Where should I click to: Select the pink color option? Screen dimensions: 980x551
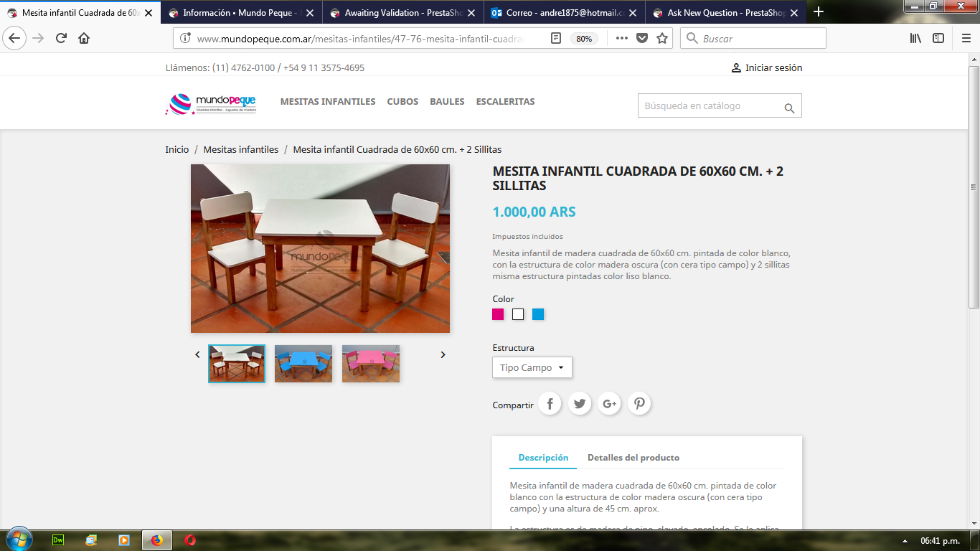(498, 314)
